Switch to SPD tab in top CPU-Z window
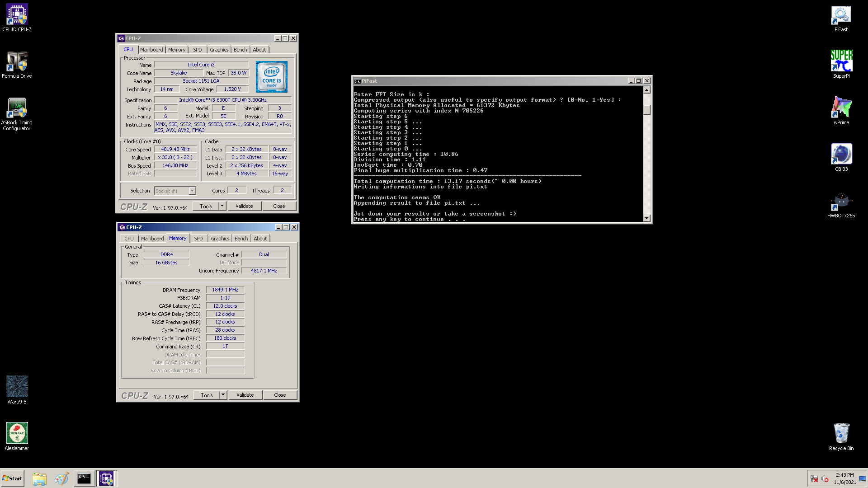868x488 pixels. 198,50
